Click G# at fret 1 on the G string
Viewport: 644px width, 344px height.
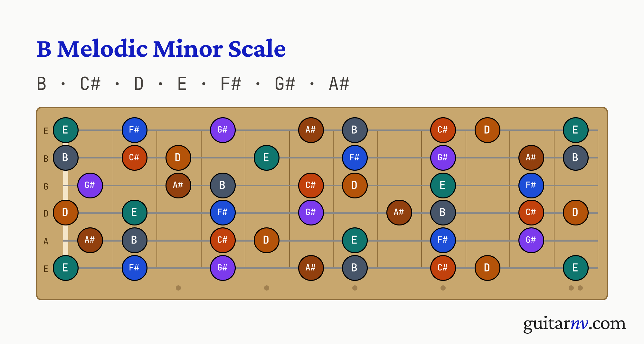point(90,186)
